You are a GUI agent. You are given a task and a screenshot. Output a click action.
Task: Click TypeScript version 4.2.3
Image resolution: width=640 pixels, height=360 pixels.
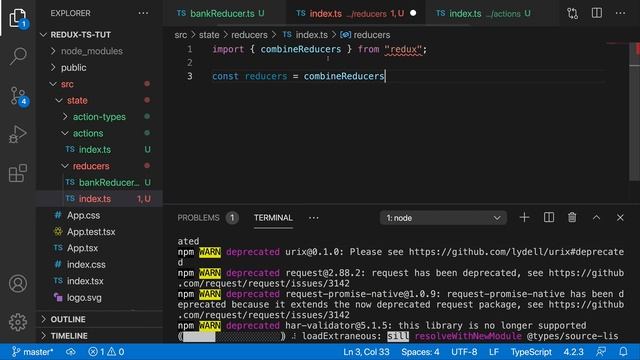point(573,352)
